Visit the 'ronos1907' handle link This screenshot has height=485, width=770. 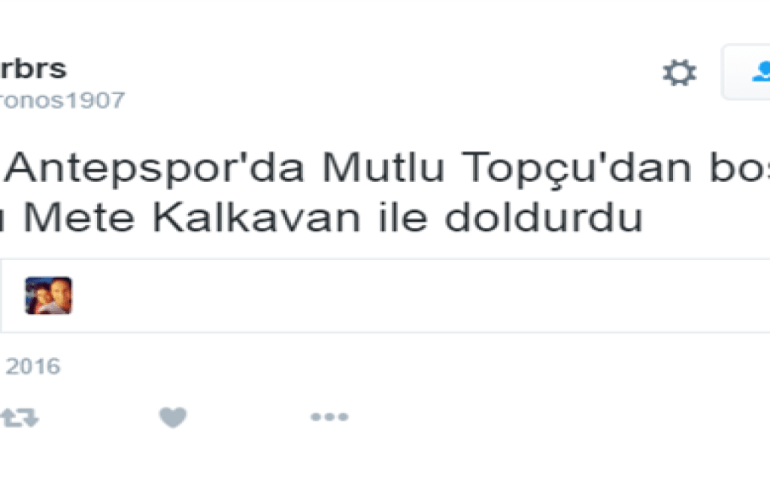[62, 100]
